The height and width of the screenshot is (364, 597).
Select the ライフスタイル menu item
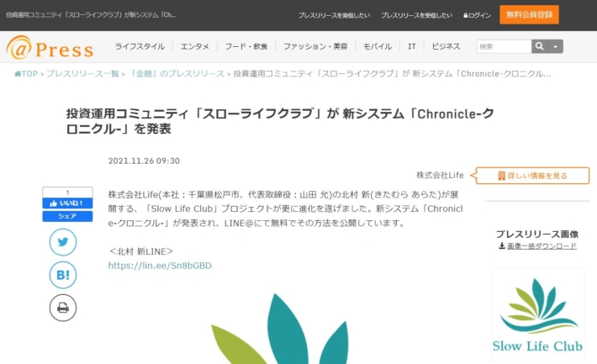(140, 46)
